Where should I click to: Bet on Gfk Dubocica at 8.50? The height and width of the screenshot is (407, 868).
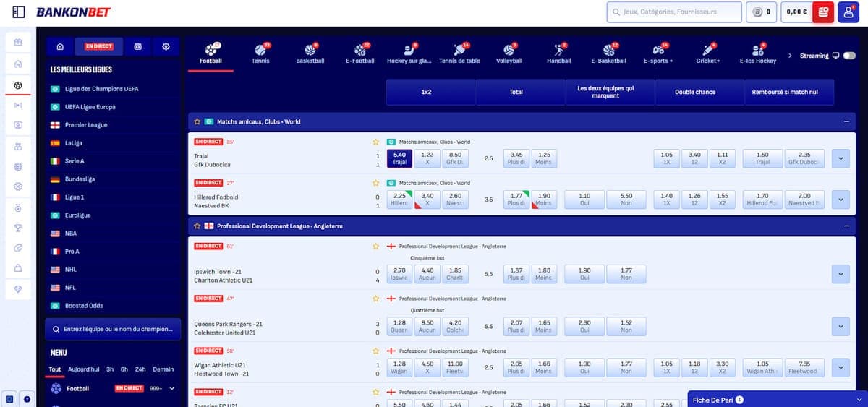click(x=456, y=158)
